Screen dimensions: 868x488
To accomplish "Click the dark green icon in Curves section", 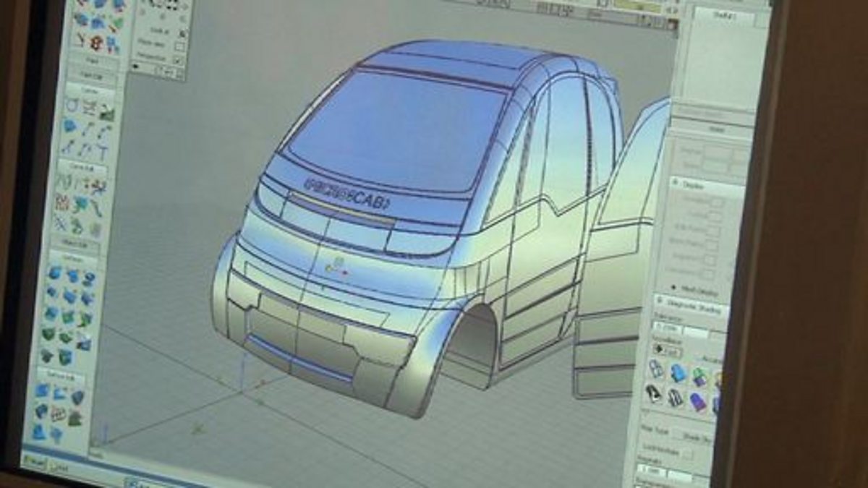I will pos(108,113).
